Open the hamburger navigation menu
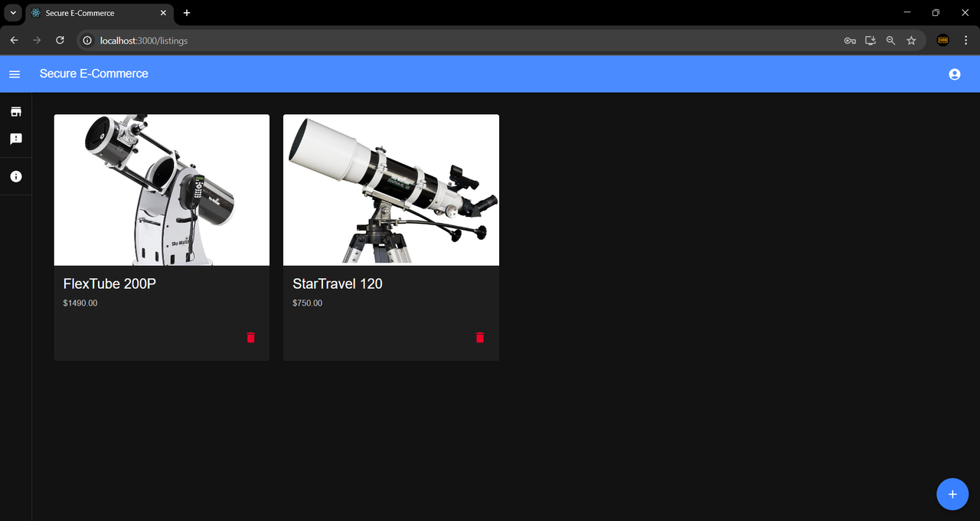This screenshot has height=521, width=980. (15, 74)
